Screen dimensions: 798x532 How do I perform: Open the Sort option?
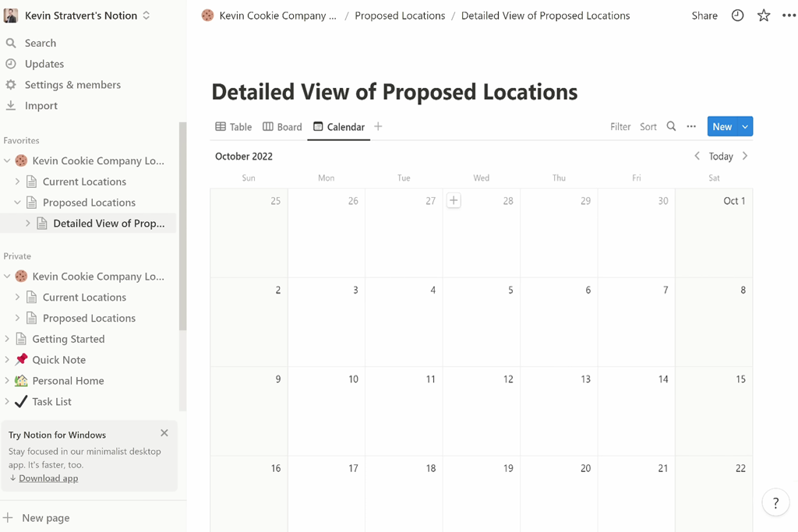648,127
